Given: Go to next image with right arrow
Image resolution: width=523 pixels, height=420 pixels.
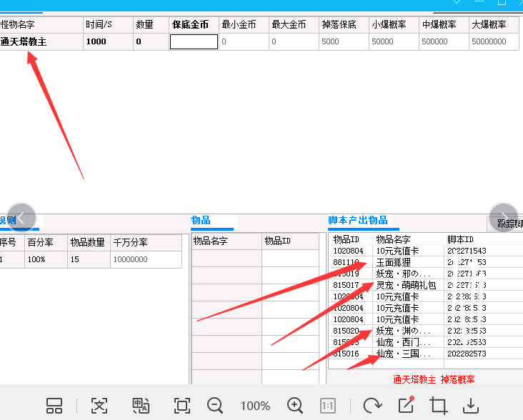Looking at the screenshot, I should 504,216.
